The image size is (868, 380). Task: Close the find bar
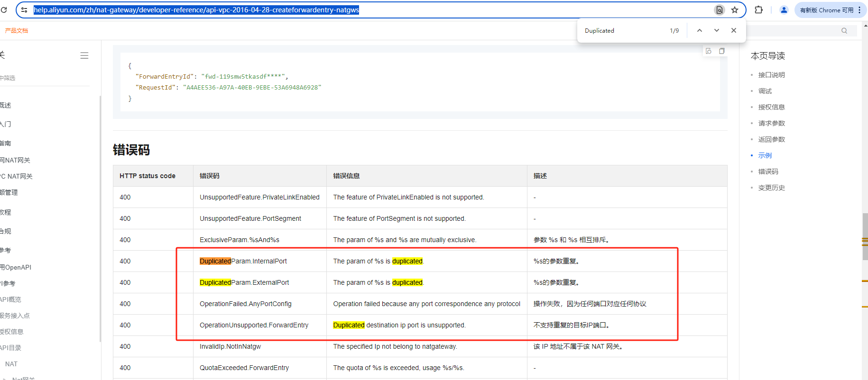tap(733, 30)
